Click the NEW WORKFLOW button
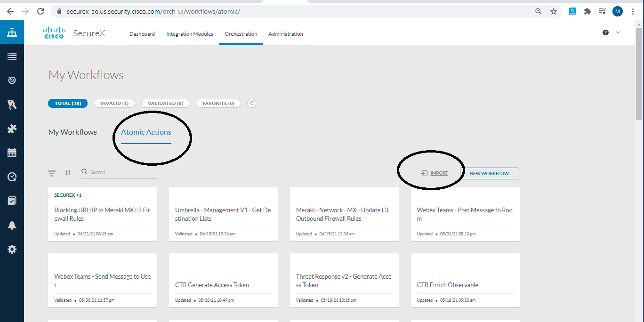This screenshot has height=322, width=644. 489,173
